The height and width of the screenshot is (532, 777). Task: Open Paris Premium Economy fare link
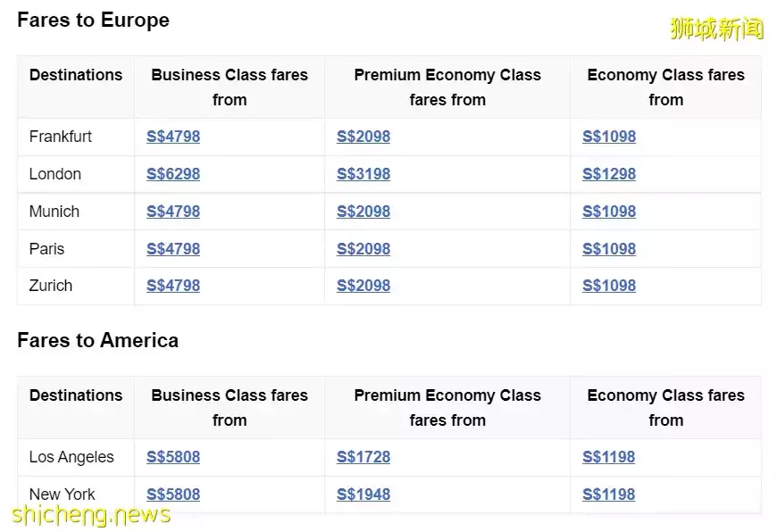pyautogui.click(x=363, y=249)
